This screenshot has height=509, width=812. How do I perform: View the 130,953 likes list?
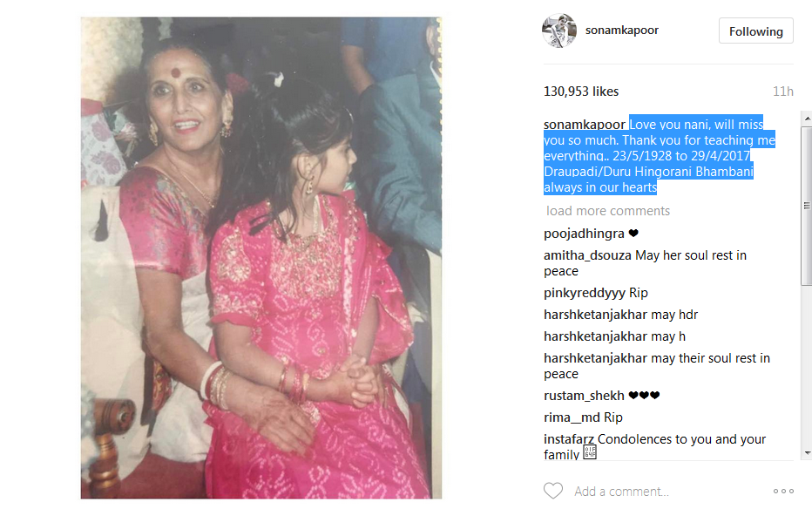click(x=581, y=92)
